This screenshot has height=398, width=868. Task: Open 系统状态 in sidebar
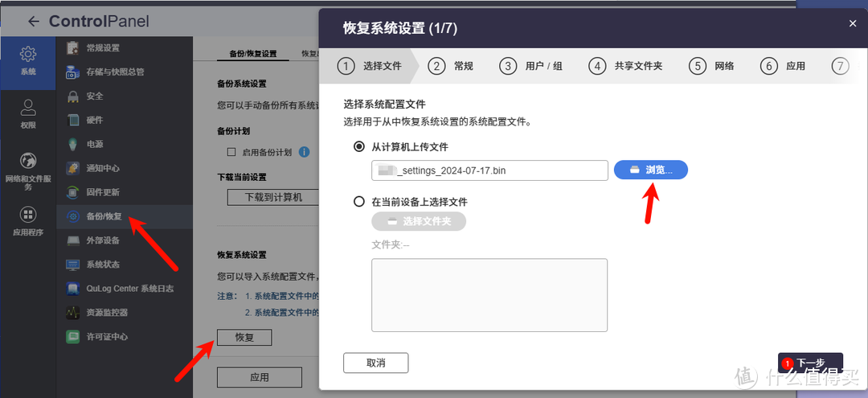pos(125,265)
